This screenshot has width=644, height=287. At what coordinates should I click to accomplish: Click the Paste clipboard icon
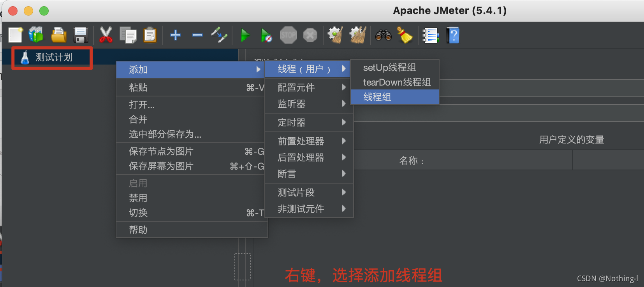pyautogui.click(x=150, y=35)
